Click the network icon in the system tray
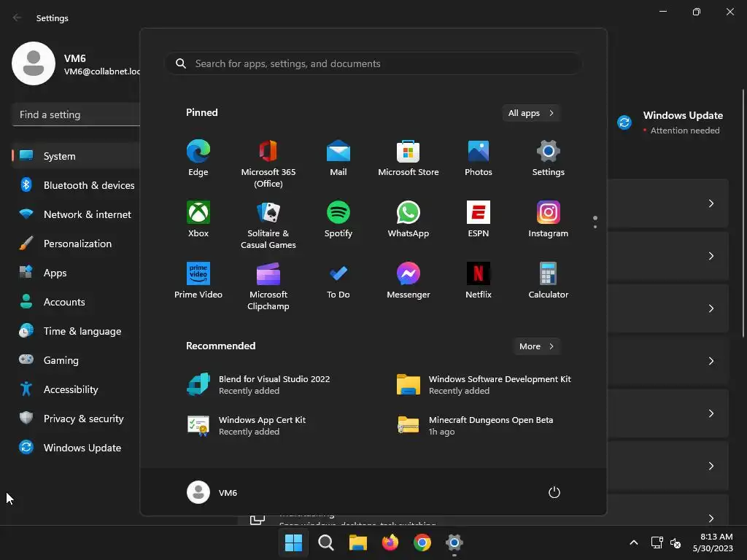This screenshot has height=560, width=747. point(657,542)
